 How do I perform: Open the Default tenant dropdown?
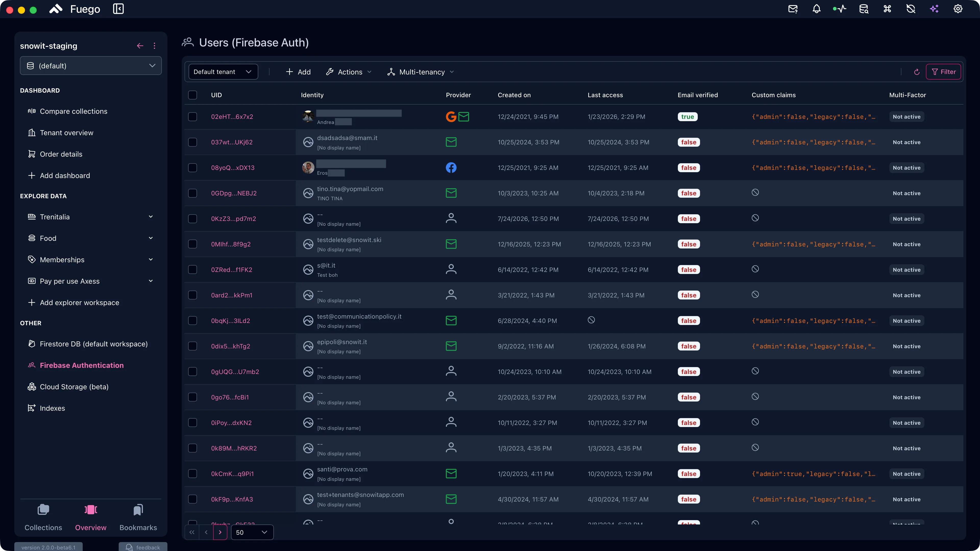tap(223, 72)
